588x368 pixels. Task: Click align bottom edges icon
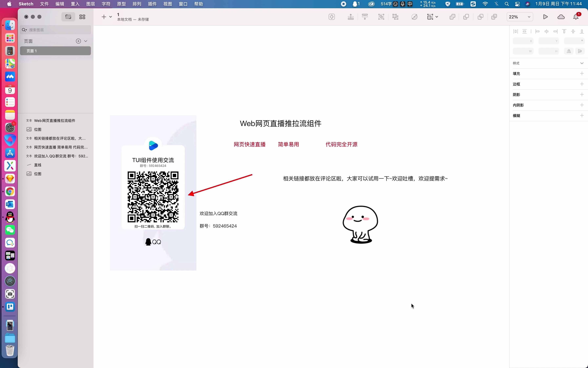582,31
